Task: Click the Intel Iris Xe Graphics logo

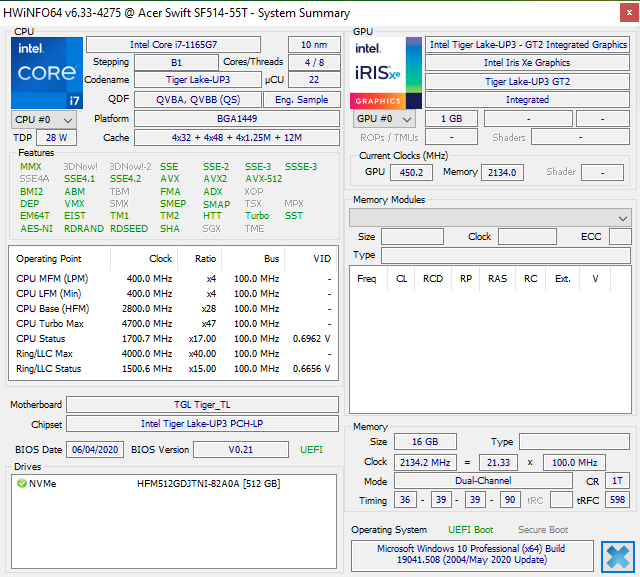Action: pyautogui.click(x=385, y=73)
